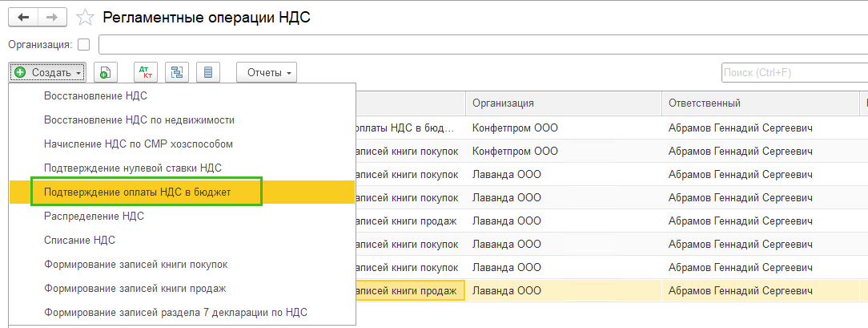Select menu item Восстановление НДС по недвижимости
This screenshot has height=328, width=868.
point(139,119)
